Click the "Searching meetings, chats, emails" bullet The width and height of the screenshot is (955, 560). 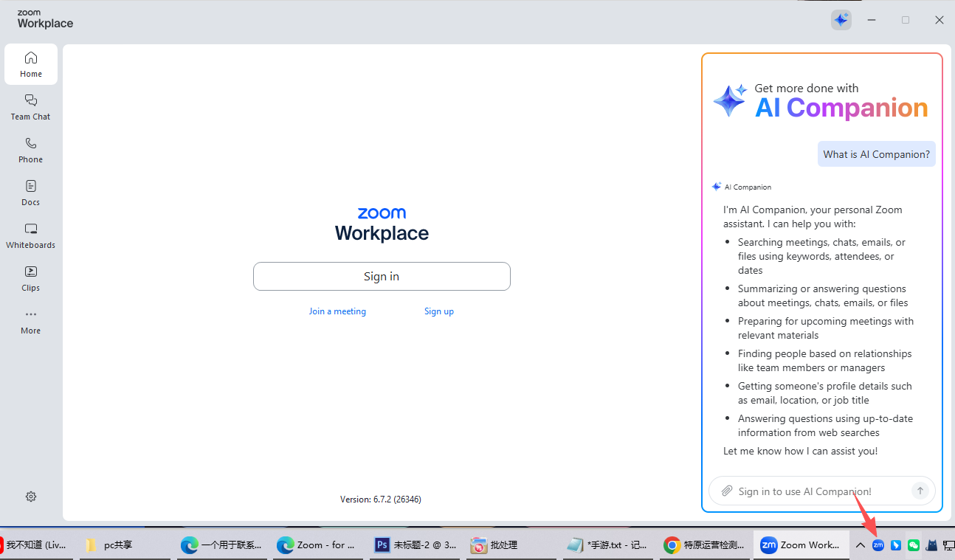click(x=821, y=256)
